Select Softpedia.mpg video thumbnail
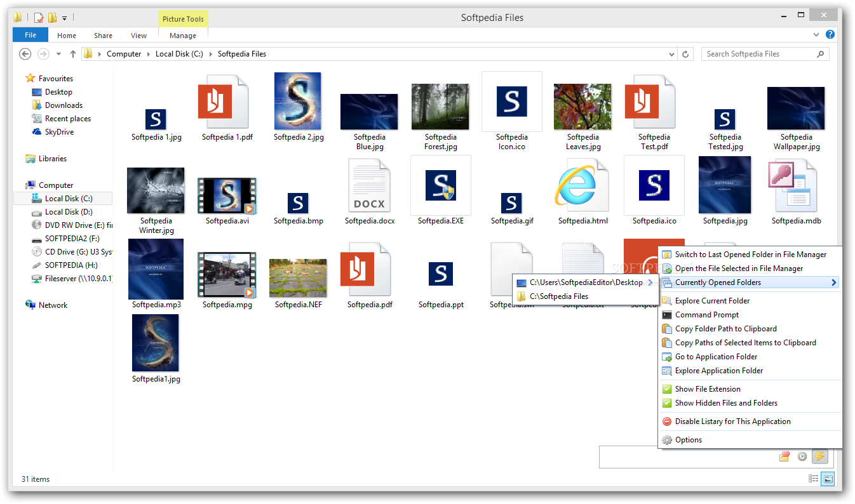Viewport: 855px width, 504px height. click(x=227, y=275)
